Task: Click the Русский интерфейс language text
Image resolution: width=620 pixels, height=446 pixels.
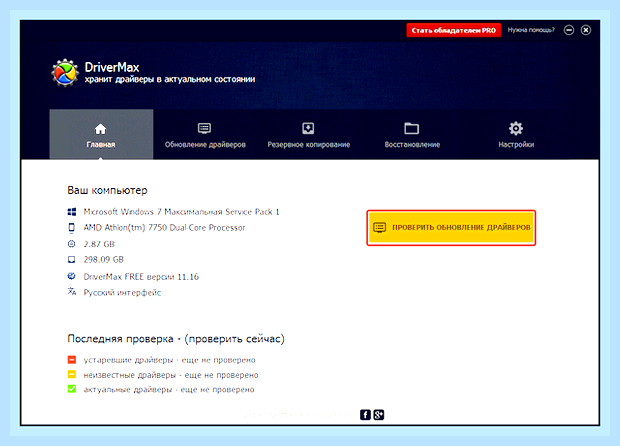Action: pyautogui.click(x=122, y=293)
